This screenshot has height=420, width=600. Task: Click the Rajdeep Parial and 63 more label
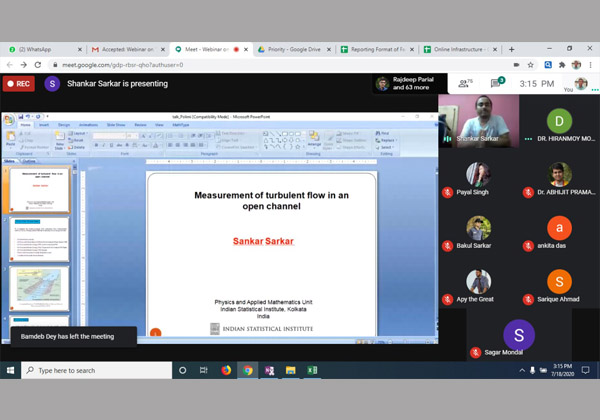[411, 85]
